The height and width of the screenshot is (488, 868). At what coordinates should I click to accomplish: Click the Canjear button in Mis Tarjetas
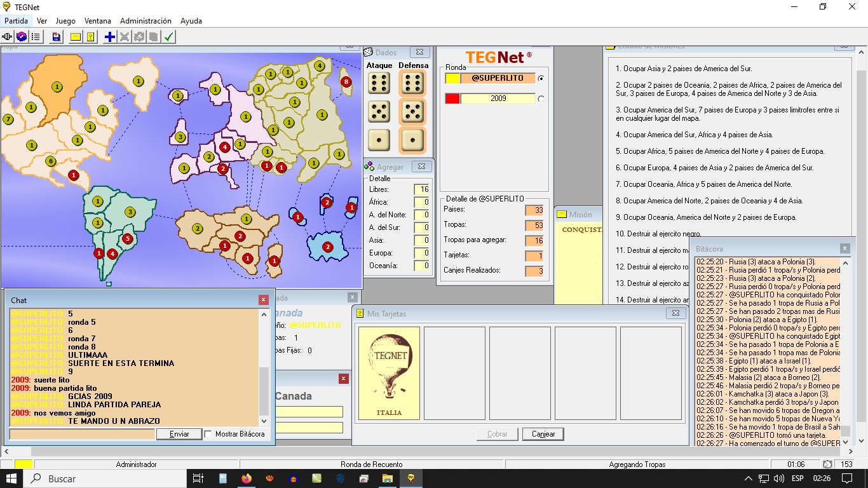pyautogui.click(x=543, y=434)
